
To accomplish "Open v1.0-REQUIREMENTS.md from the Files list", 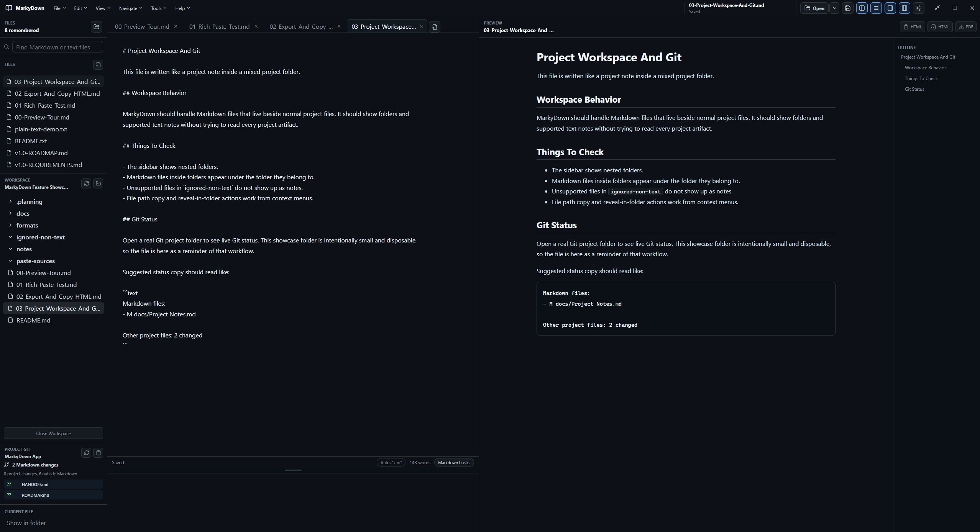I will click(x=53, y=165).
